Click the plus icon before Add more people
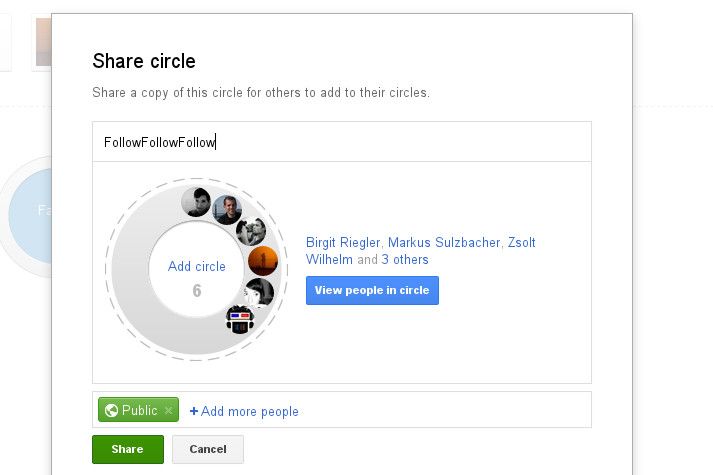The height and width of the screenshot is (475, 713). tap(194, 411)
